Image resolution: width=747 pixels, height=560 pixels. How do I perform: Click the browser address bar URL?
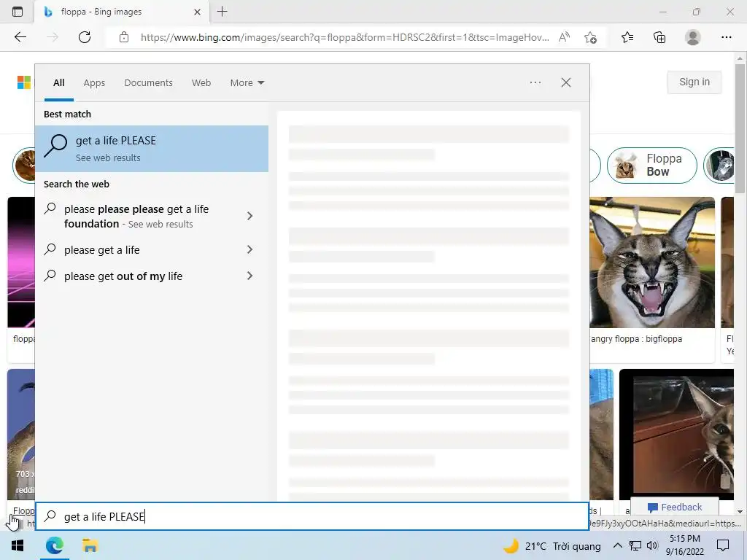pyautogui.click(x=344, y=37)
